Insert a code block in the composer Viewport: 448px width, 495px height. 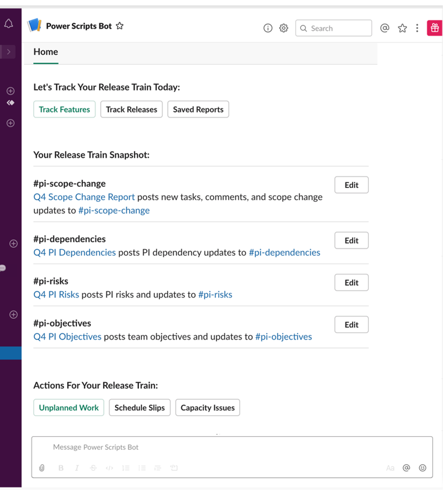[x=174, y=468]
